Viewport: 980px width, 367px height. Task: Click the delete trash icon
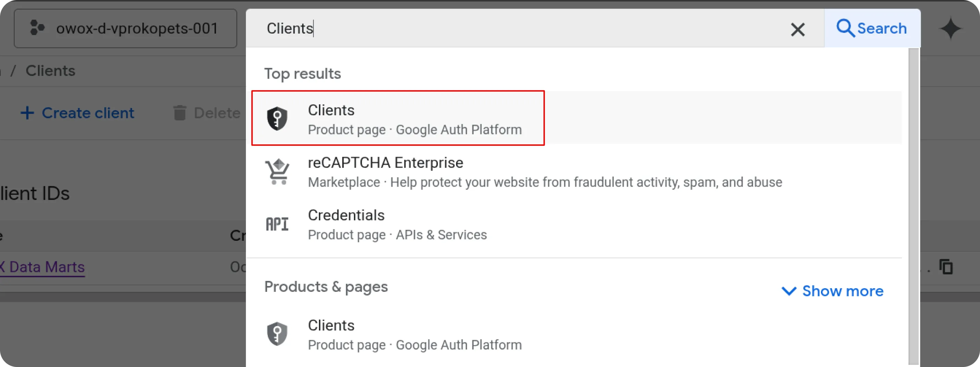click(x=180, y=113)
